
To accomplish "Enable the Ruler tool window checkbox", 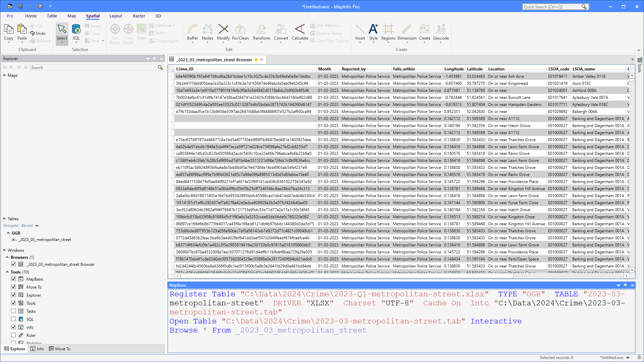I will [x=13, y=335].
